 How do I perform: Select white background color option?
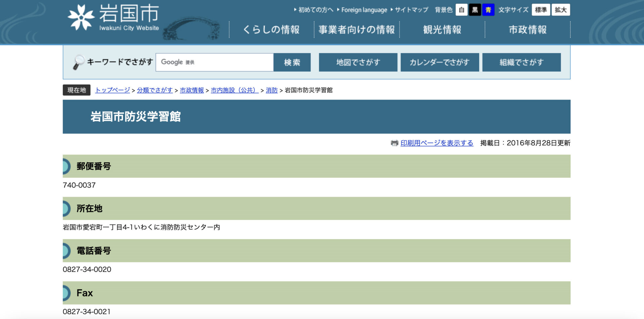pyautogui.click(x=462, y=10)
